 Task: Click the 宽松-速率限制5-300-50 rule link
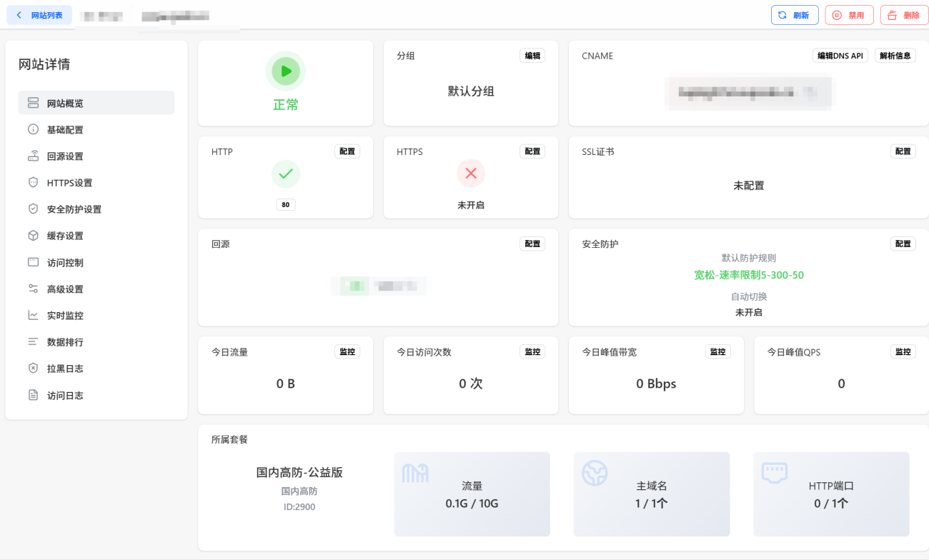click(748, 275)
